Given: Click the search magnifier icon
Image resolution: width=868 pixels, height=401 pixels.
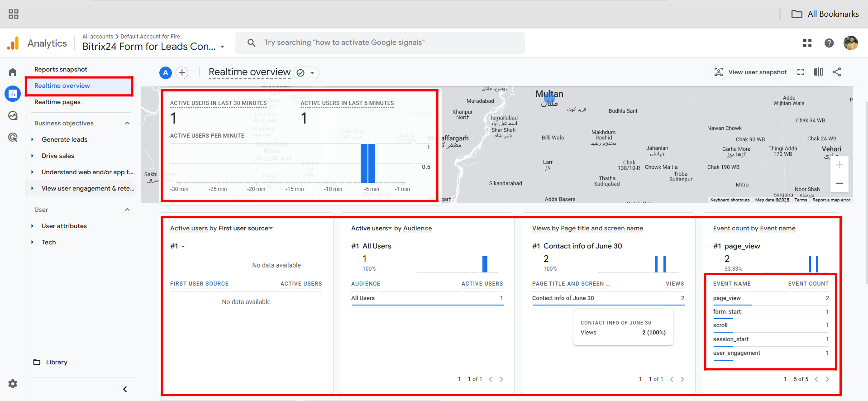Looking at the screenshot, I should coord(251,43).
